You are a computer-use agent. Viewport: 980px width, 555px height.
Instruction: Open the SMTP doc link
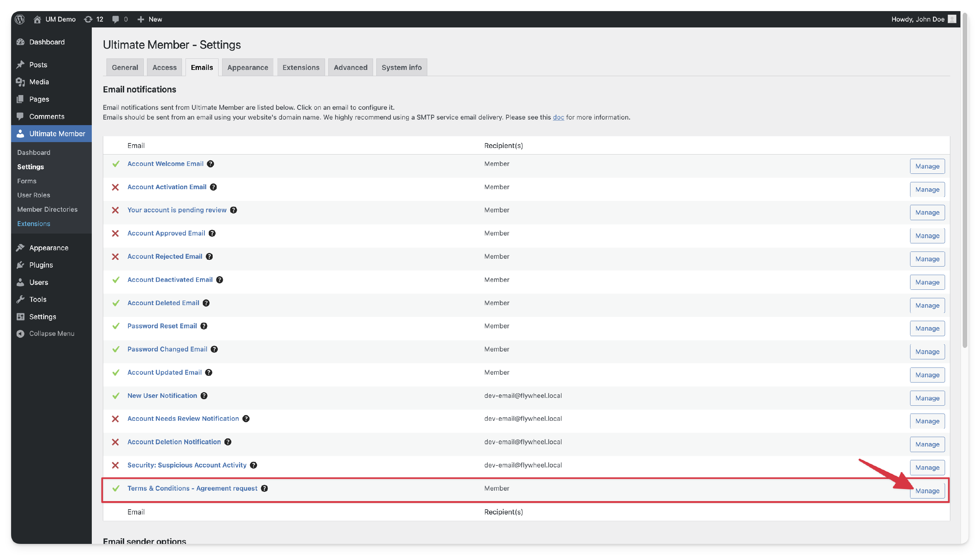pos(558,117)
